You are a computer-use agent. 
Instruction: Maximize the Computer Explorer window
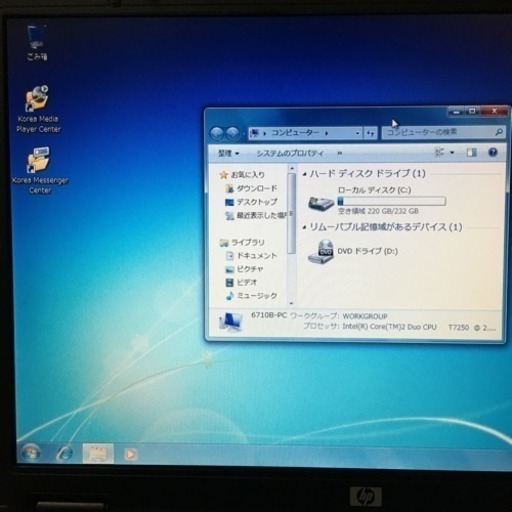[x=472, y=111]
